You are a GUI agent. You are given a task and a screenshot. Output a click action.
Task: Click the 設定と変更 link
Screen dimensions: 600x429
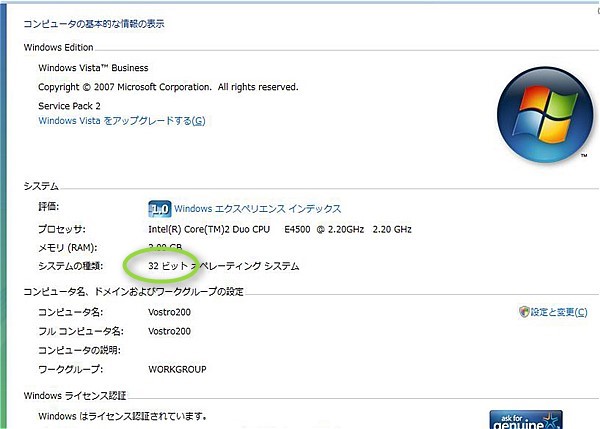pos(559,312)
